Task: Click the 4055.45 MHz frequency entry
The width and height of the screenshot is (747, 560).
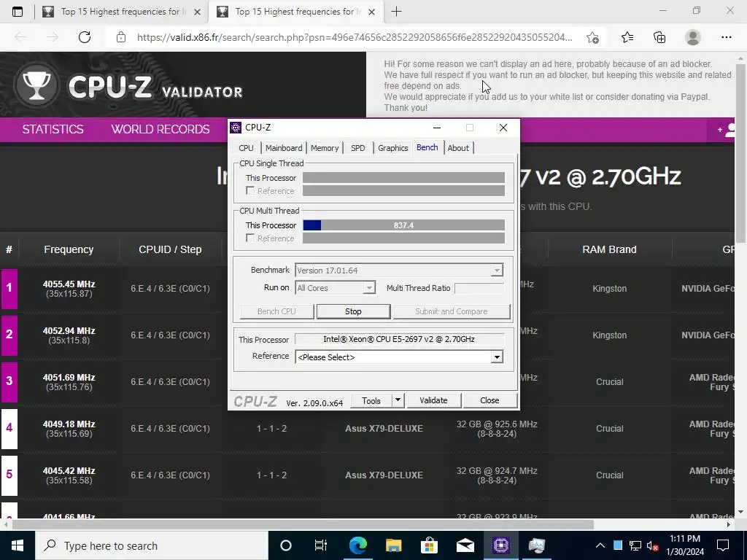Action: click(69, 284)
